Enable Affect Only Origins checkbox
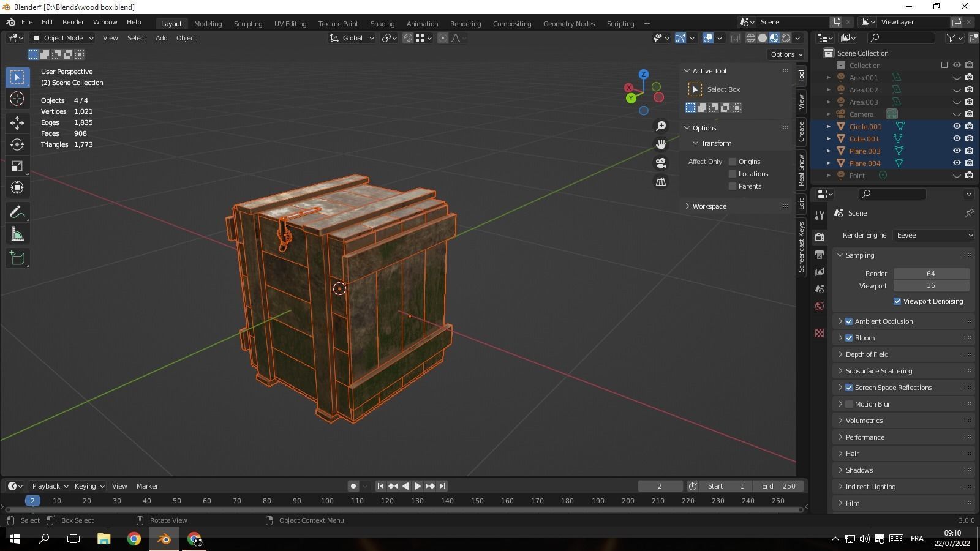Viewport: 980px width, 551px height. [x=733, y=162]
